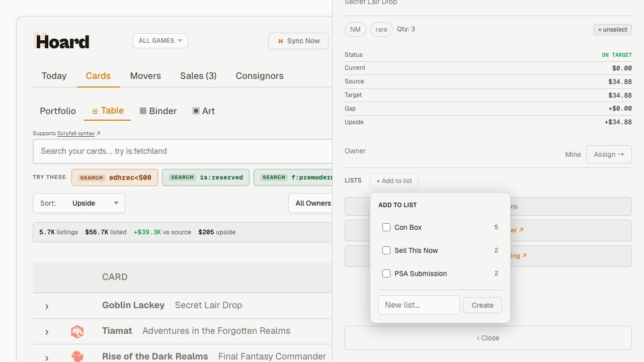This screenshot has height=362, width=644.
Task: Click the Hoard logo
Action: [61, 41]
